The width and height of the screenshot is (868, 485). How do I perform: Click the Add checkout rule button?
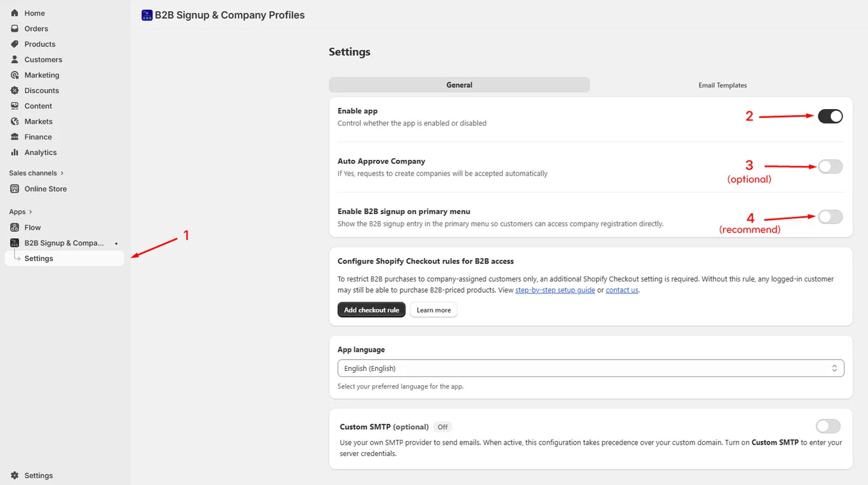371,309
